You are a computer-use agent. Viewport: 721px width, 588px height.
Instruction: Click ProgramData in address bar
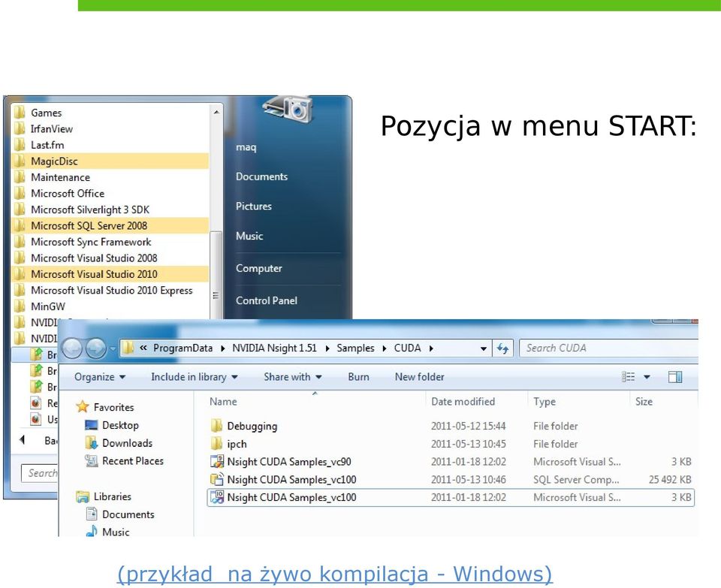click(183, 348)
